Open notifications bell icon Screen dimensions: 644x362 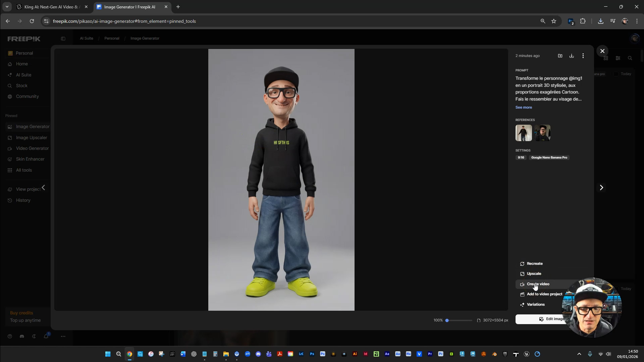pos(46,337)
